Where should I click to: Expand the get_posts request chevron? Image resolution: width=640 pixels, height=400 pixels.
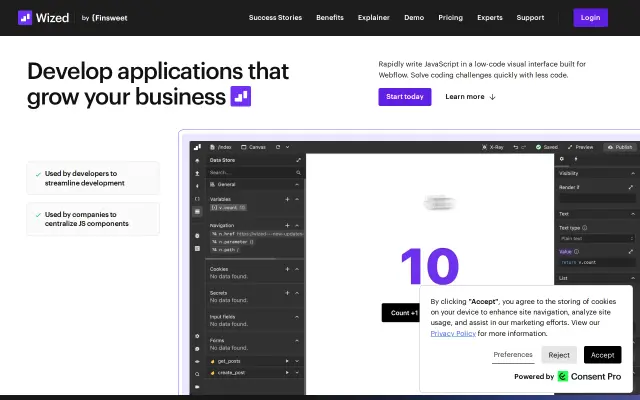pos(297,361)
